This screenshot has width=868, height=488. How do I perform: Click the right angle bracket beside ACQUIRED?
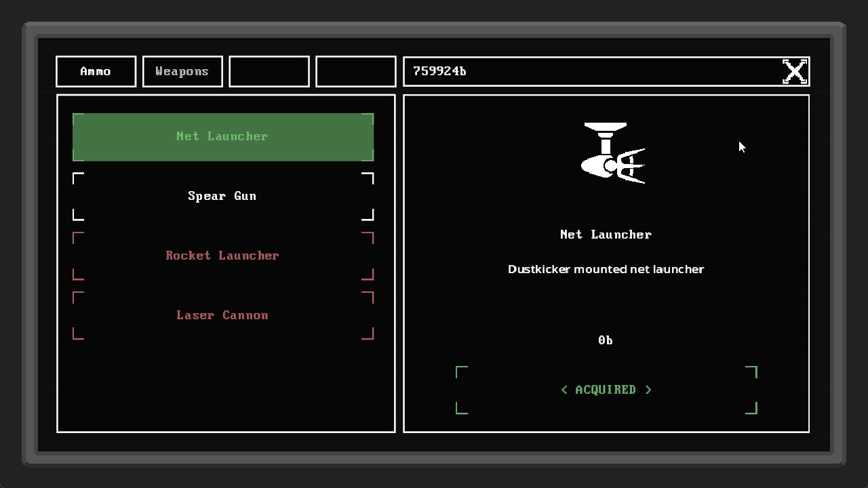tap(648, 390)
